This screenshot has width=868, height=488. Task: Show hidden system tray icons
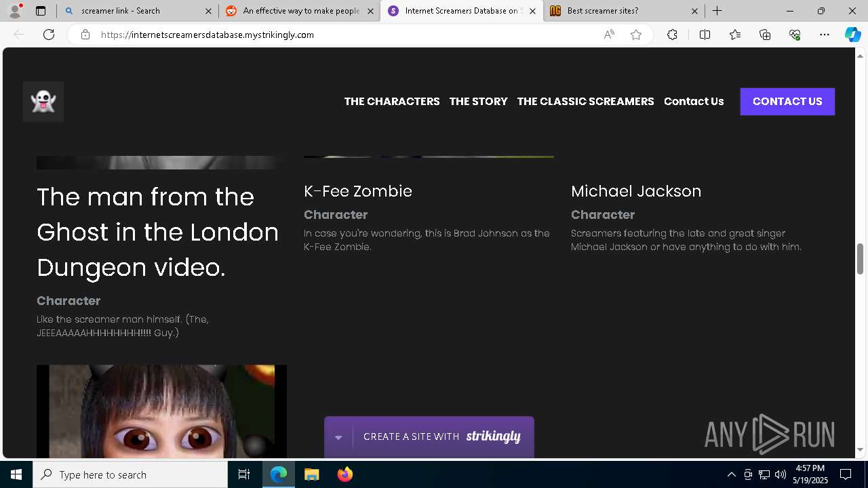[x=731, y=474]
